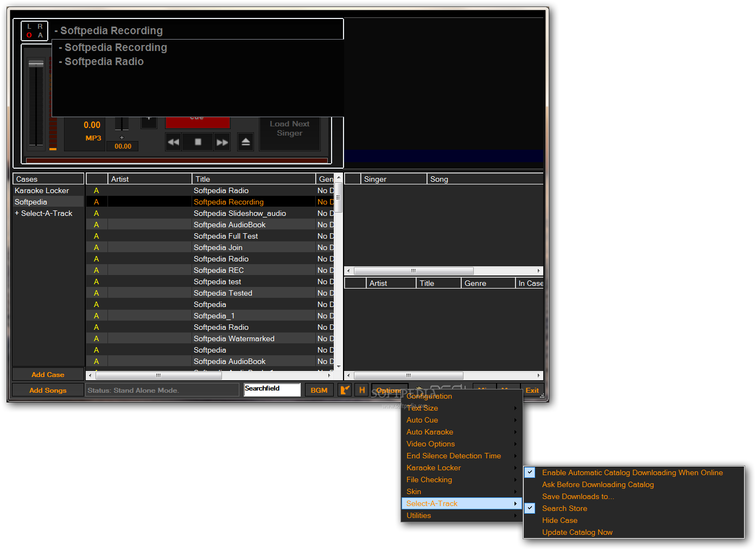Click the Exit button
This screenshot has width=756, height=550.
point(532,390)
